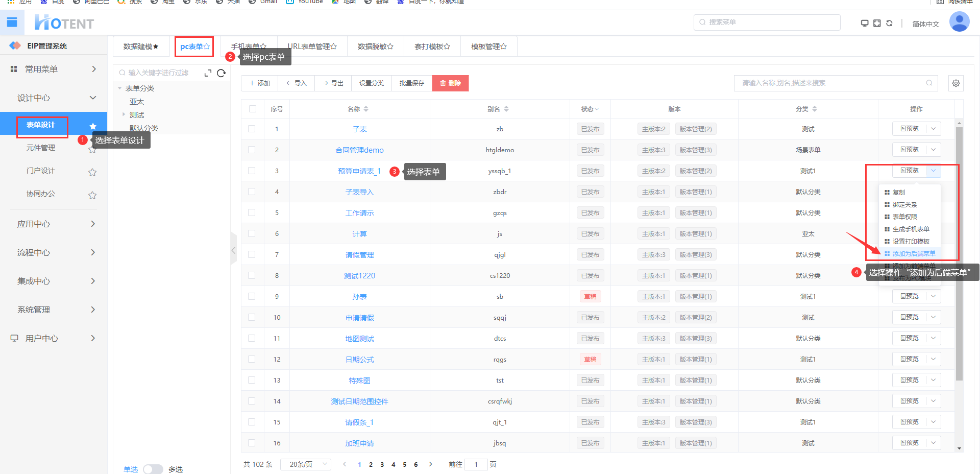Screen dimensions: 980x474
Task: Open the 合同管理demo form link
Action: [x=359, y=150]
